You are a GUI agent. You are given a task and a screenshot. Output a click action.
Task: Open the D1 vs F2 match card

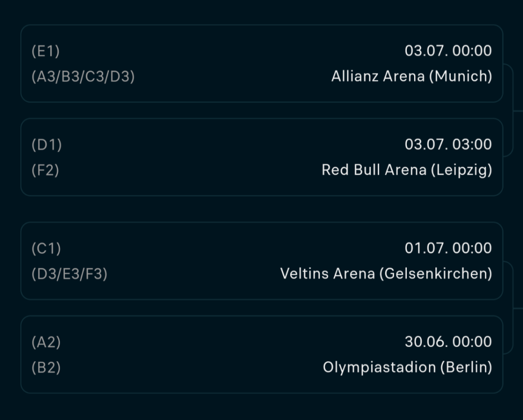262,157
